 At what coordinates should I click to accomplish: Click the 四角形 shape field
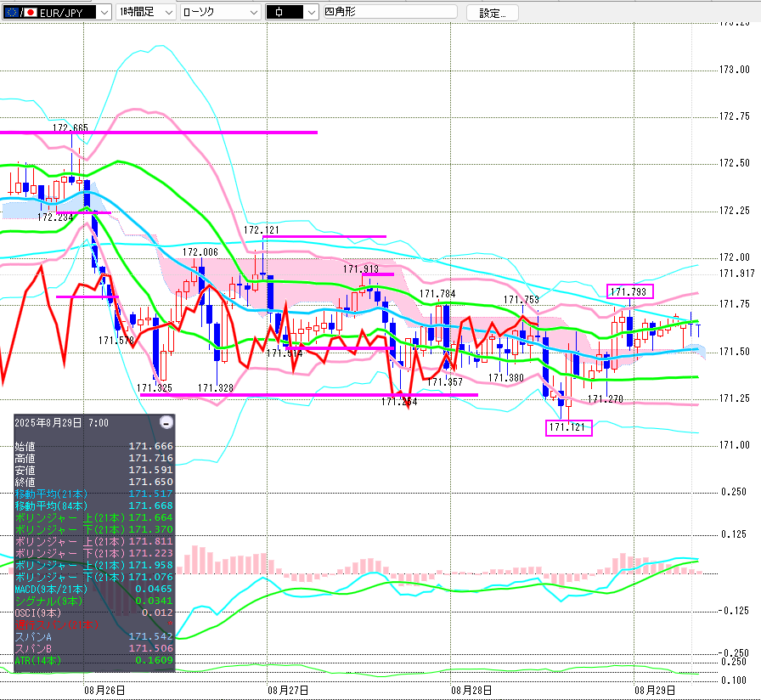pyautogui.click(x=390, y=12)
